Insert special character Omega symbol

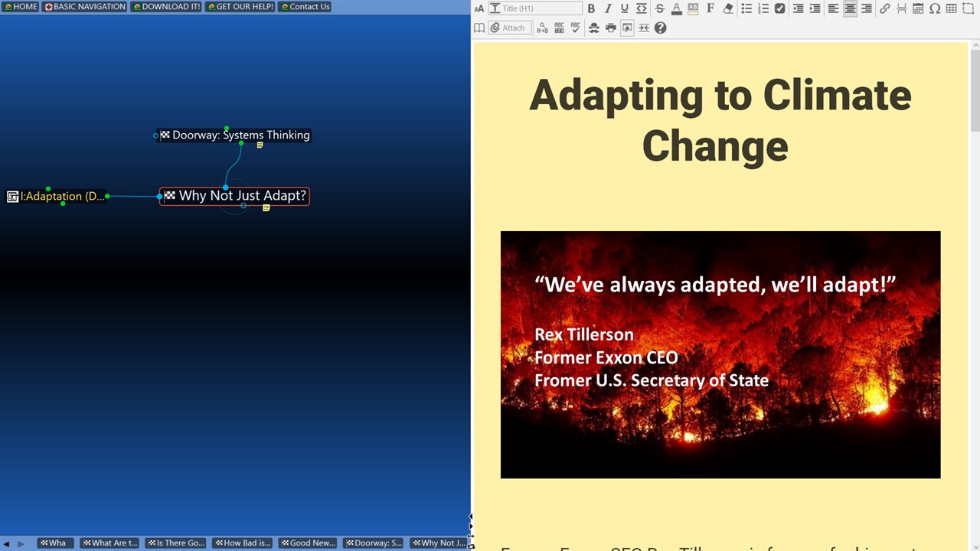coord(935,8)
